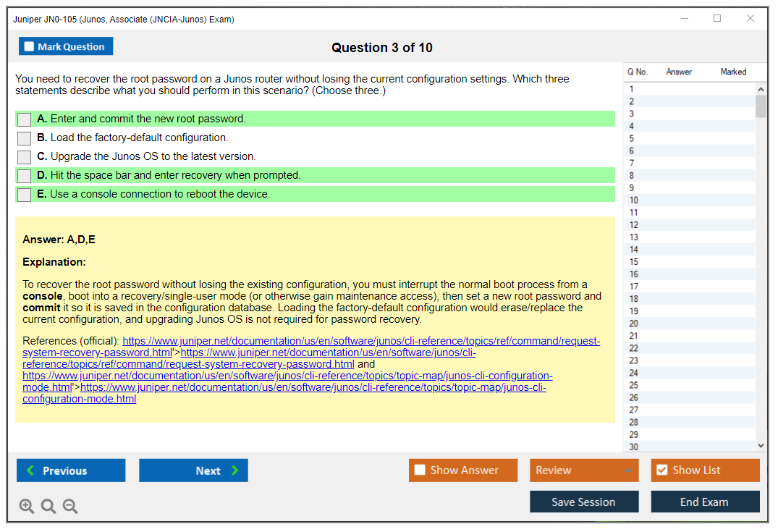Maximize the exam window
Screen dimensions: 778x532
pyautogui.click(x=717, y=19)
